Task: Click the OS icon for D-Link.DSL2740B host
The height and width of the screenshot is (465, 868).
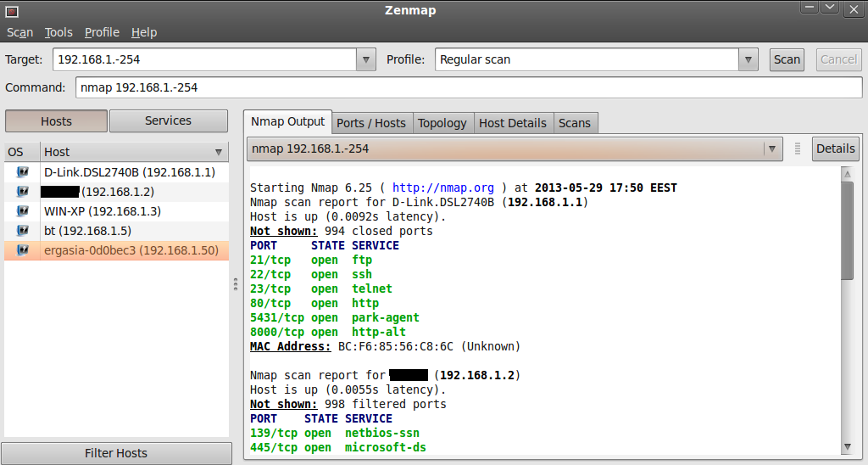Action: pyautogui.click(x=22, y=171)
